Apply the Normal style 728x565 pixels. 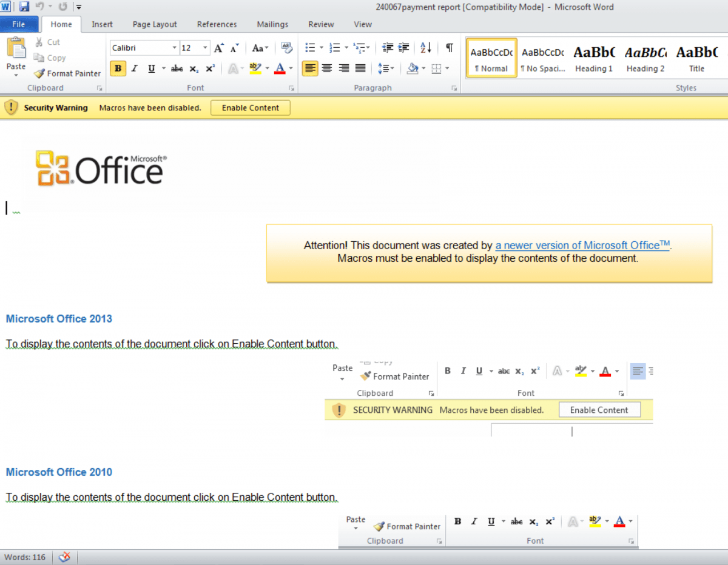491,58
